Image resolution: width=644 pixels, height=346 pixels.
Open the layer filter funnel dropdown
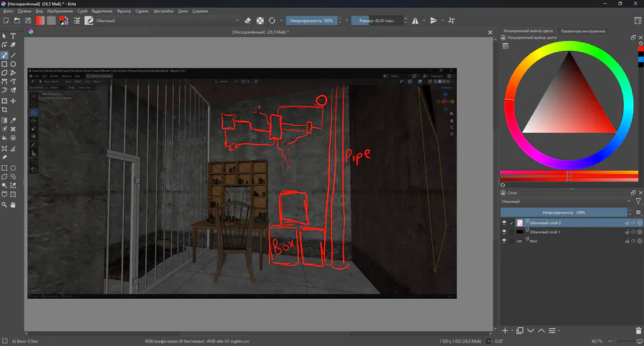638,202
